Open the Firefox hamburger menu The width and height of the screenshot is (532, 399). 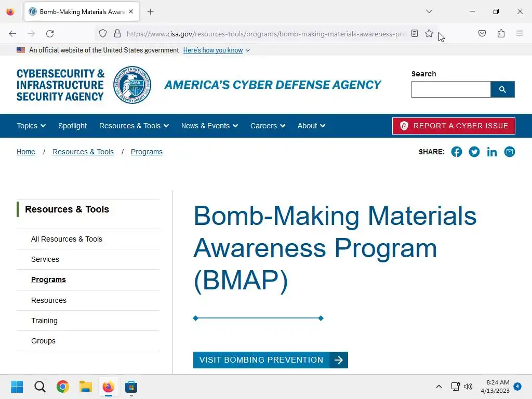[520, 33]
